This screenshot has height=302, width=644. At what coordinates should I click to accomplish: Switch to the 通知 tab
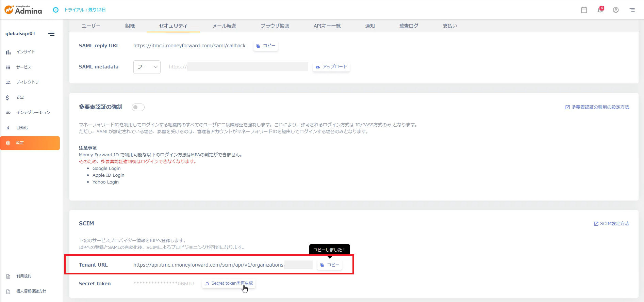point(370,26)
